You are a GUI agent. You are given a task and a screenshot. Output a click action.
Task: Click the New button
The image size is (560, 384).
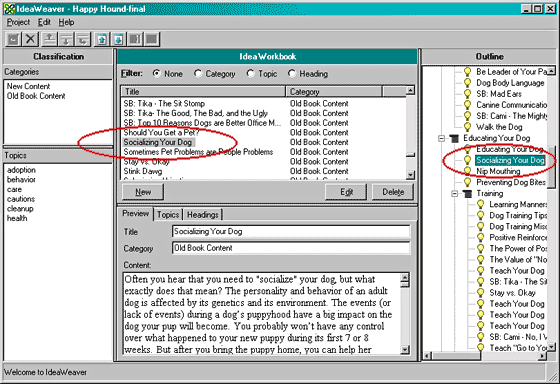coord(143,192)
